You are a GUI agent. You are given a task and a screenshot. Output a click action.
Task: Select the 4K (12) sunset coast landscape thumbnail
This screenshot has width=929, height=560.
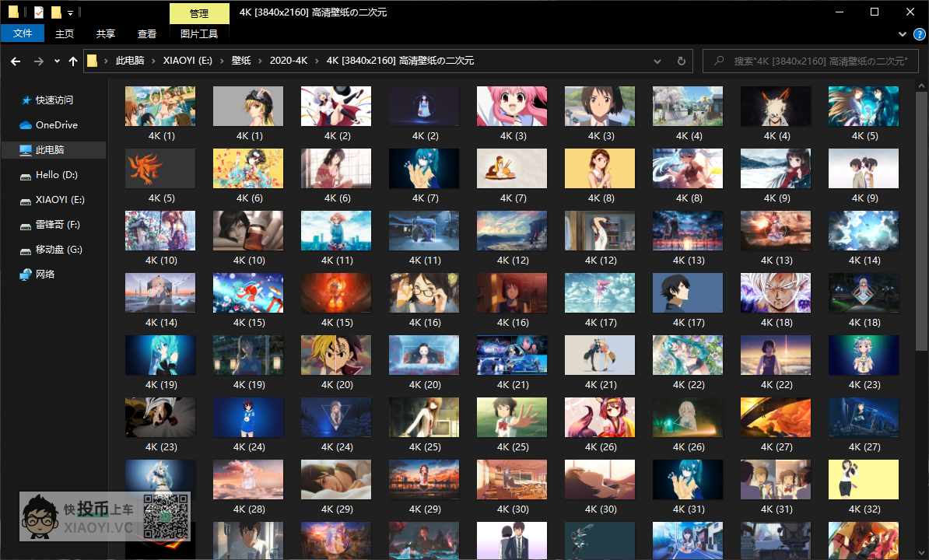point(512,231)
